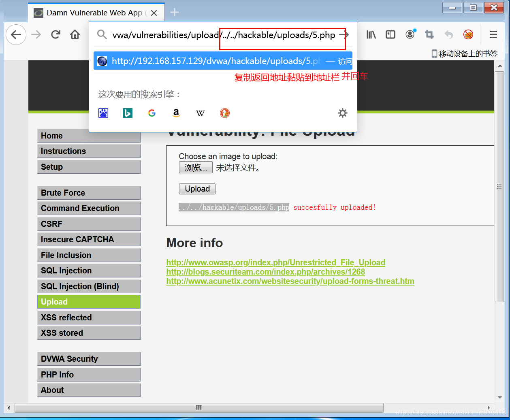This screenshot has width=510, height=420.
Task: Open a new browser tab
Action: coord(175,13)
